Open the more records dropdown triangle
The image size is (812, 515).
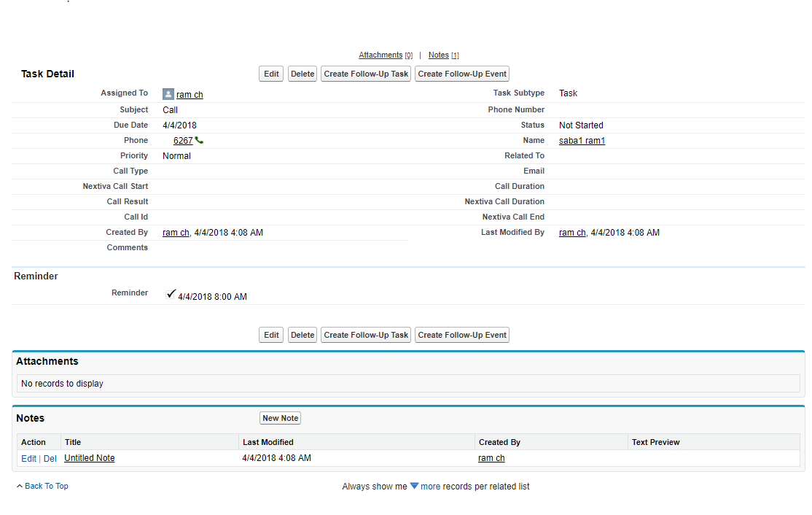tap(414, 486)
